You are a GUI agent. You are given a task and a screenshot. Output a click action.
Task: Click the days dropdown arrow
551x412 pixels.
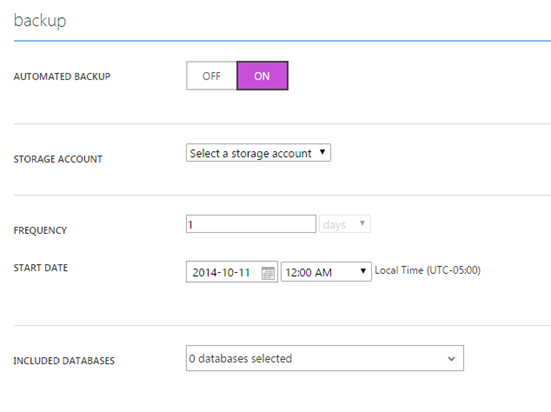pos(362,223)
